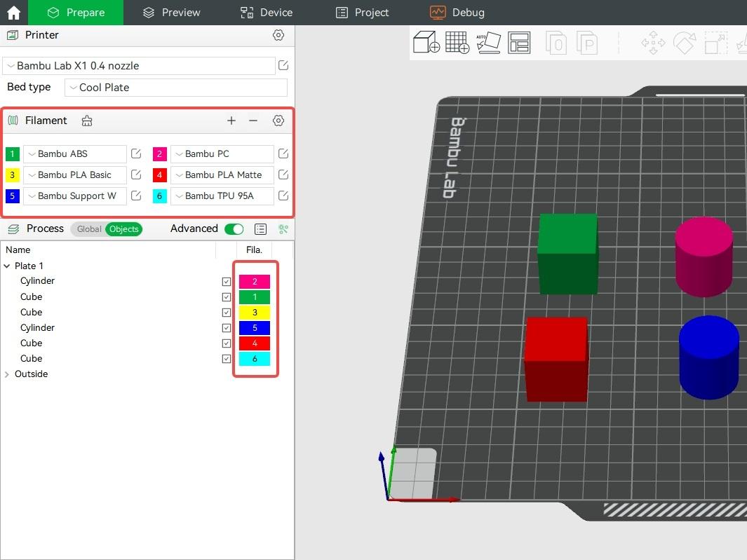Open the Bed type Cool Plate dropdown
Viewport: 747px width, 560px height.
[x=176, y=88]
